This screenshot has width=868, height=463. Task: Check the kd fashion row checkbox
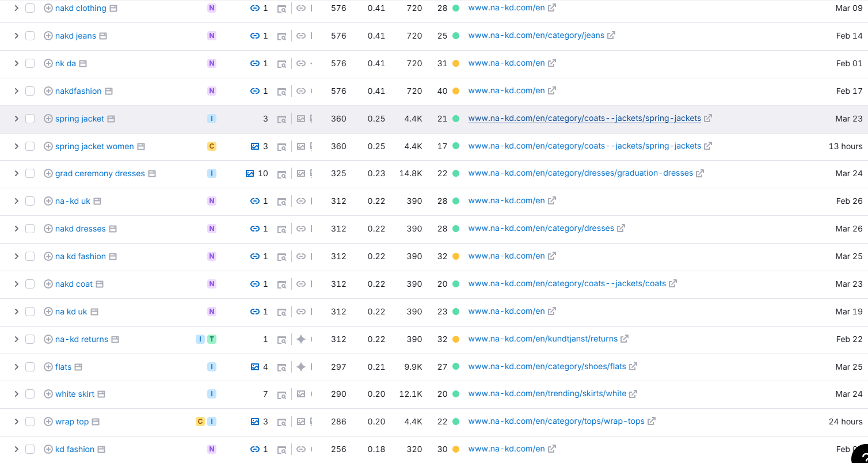coord(30,449)
